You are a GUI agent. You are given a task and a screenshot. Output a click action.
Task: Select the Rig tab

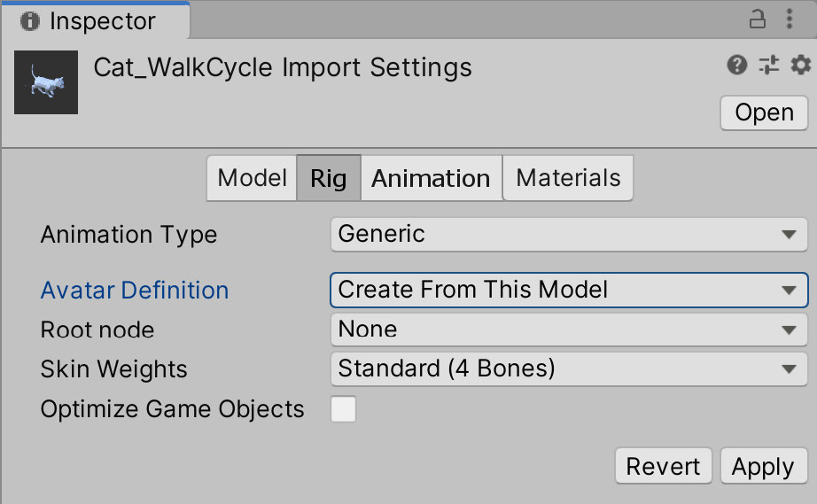click(328, 178)
